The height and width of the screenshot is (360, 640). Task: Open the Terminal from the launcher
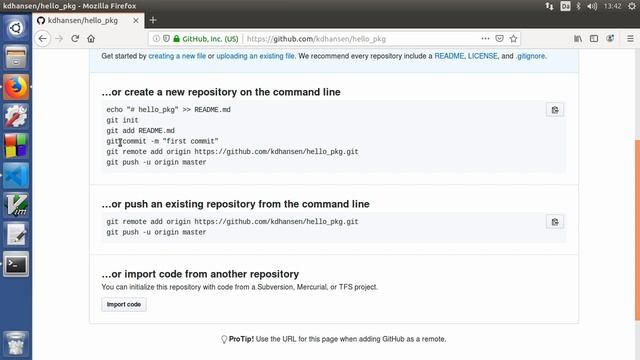16,264
